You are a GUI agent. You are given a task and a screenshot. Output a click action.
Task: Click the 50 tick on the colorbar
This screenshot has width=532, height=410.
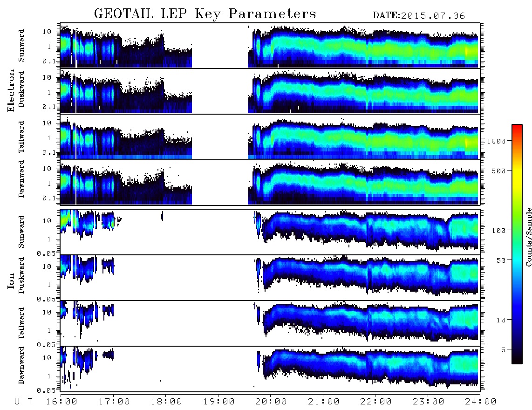(501, 260)
